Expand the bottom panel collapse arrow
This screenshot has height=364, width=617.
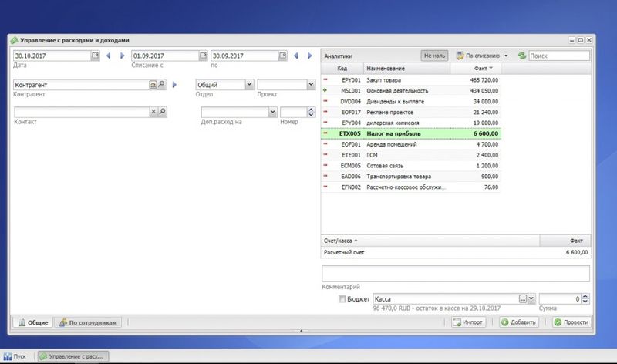click(301, 331)
